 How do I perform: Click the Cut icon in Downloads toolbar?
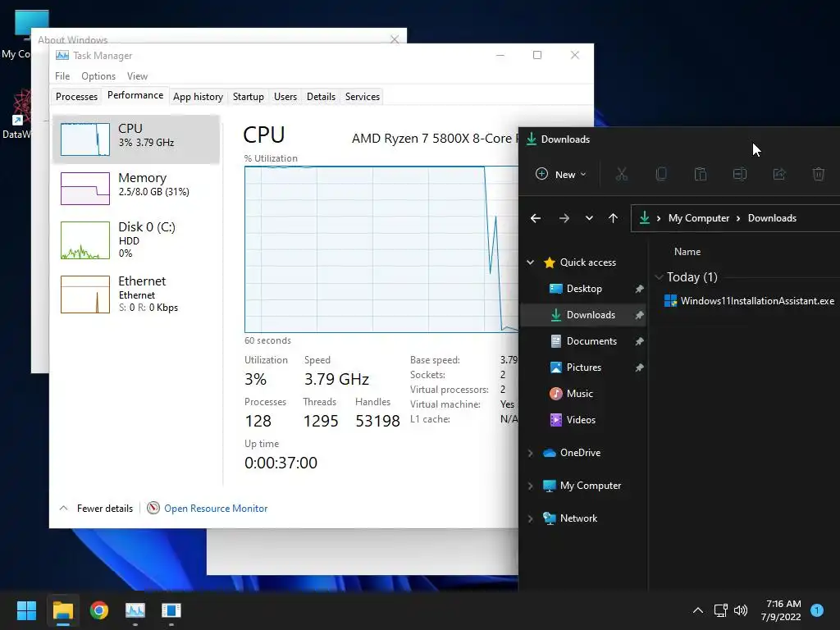pos(622,174)
